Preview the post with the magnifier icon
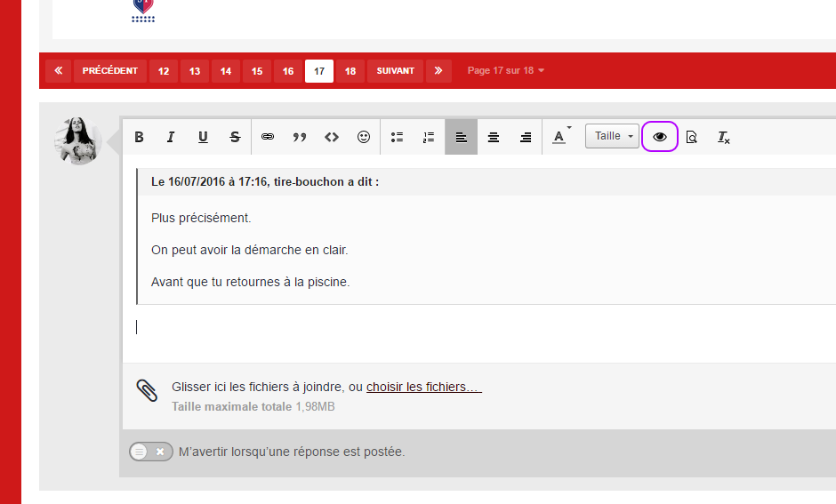This screenshot has height=504, width=836. click(x=692, y=137)
